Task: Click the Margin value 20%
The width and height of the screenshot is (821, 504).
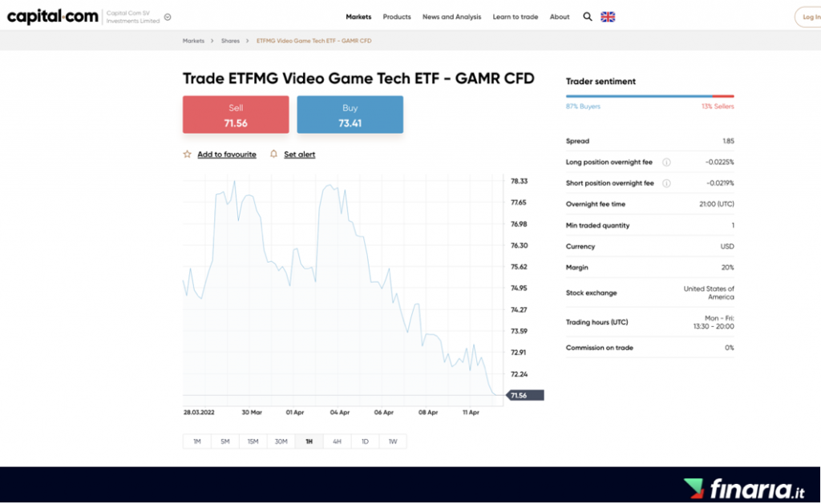Action: point(728,268)
